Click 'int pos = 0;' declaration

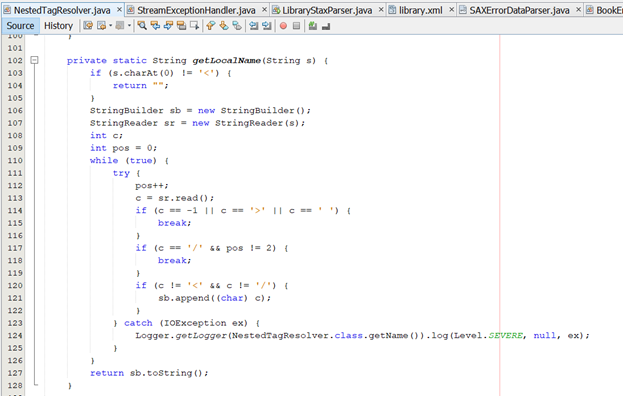[x=124, y=148]
